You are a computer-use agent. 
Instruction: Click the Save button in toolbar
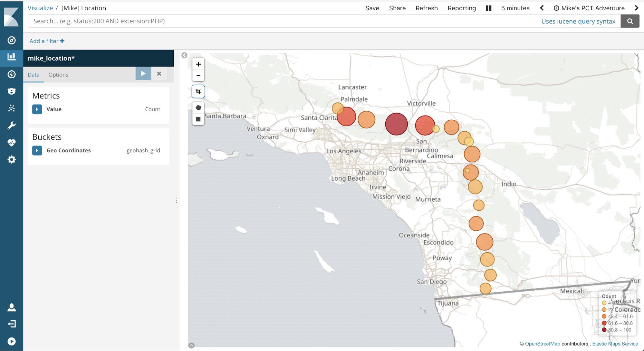coord(372,8)
